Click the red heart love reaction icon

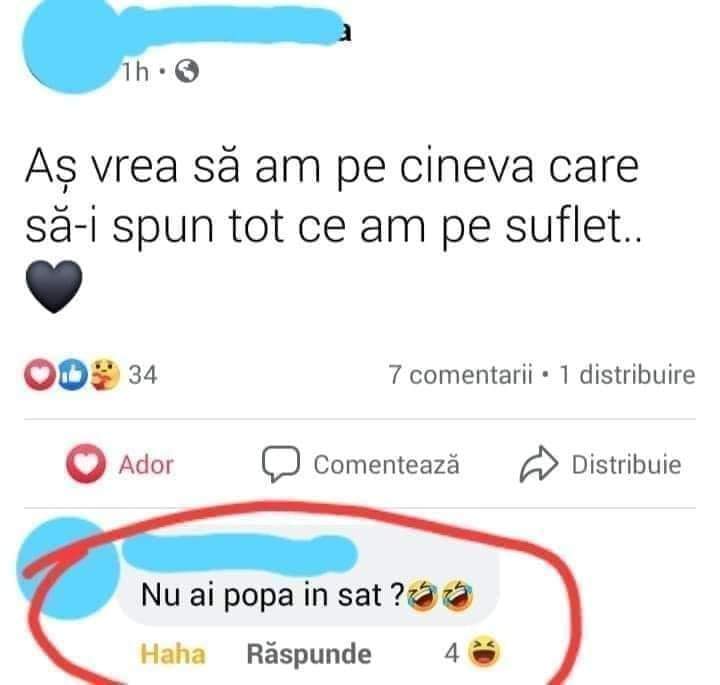(x=40, y=375)
